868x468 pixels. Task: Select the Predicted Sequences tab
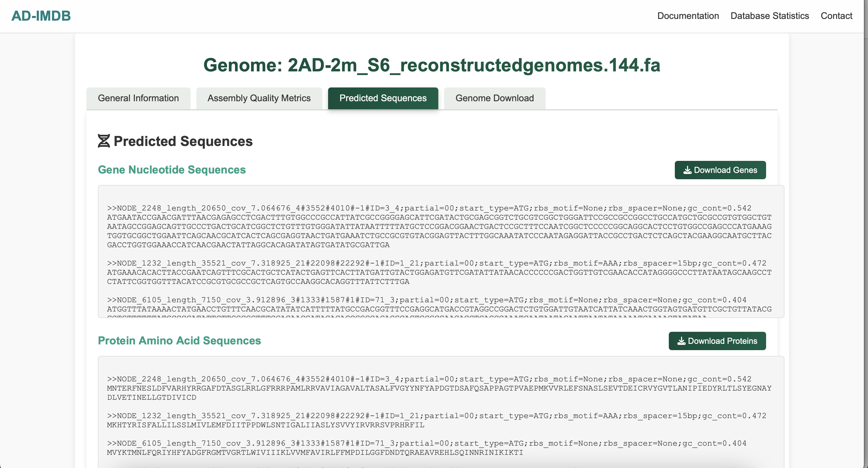click(x=383, y=98)
